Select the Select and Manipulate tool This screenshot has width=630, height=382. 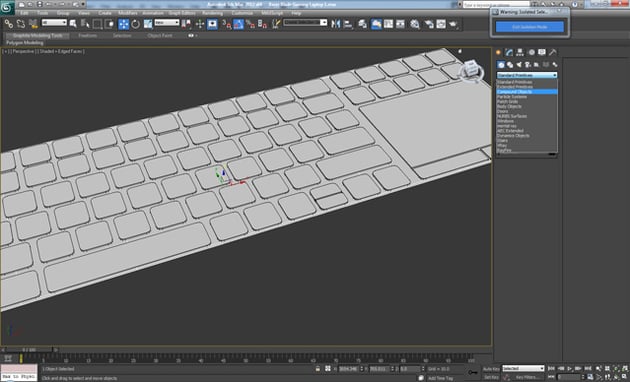[x=200, y=24]
